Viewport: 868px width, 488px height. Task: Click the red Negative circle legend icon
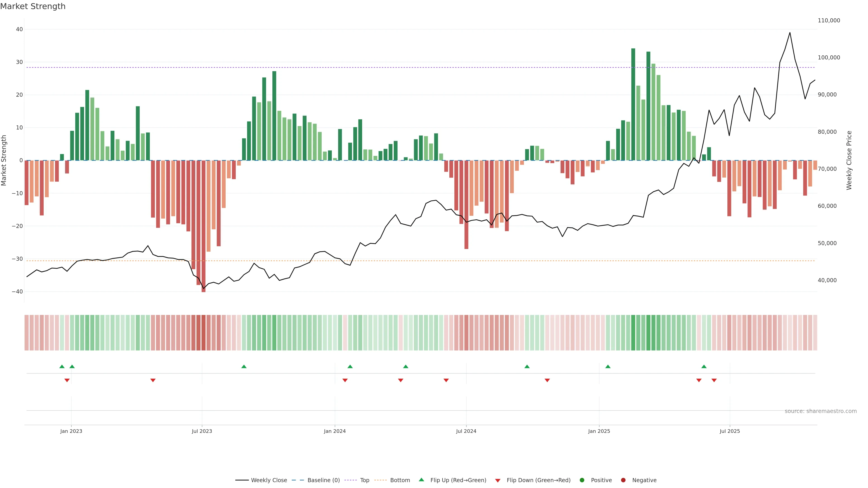coord(623,480)
